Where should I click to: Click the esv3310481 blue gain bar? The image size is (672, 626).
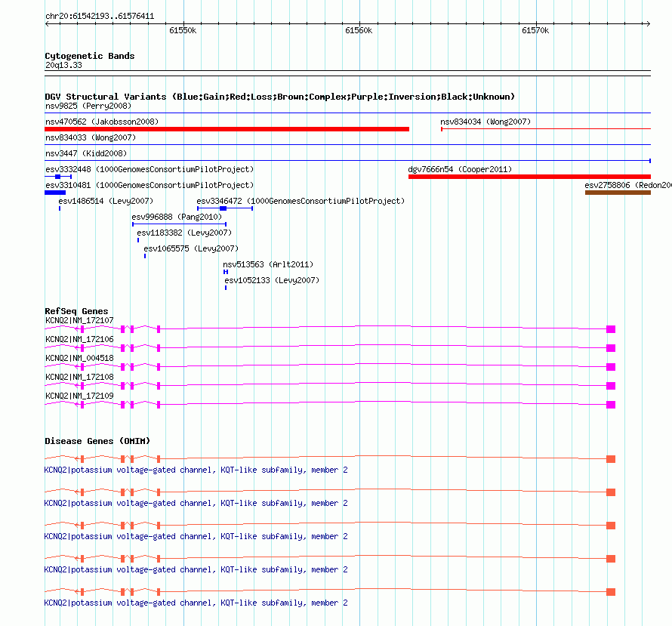click(55, 193)
